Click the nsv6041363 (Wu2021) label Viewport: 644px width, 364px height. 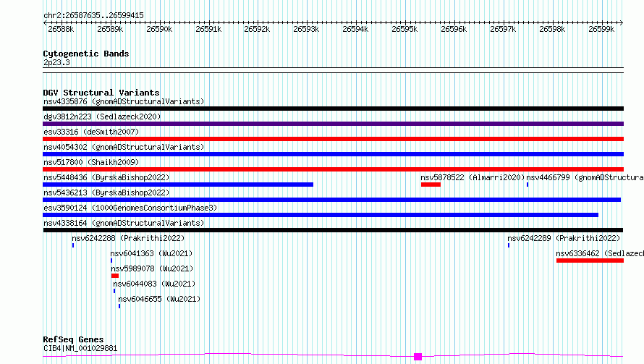(x=151, y=253)
